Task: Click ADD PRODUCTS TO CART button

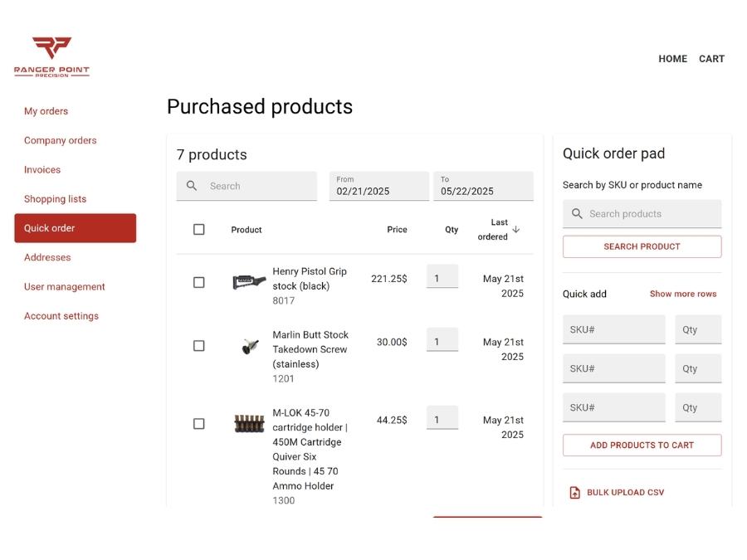Action: 642,446
